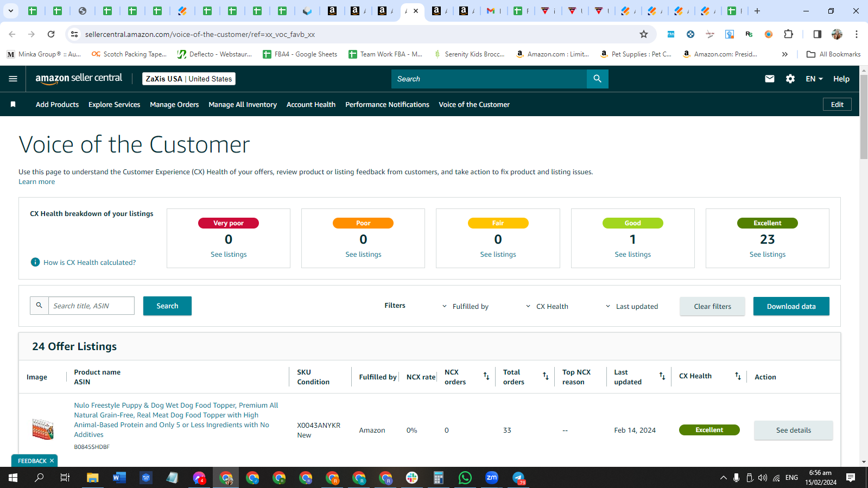See listings under the Fair card

click(498, 254)
